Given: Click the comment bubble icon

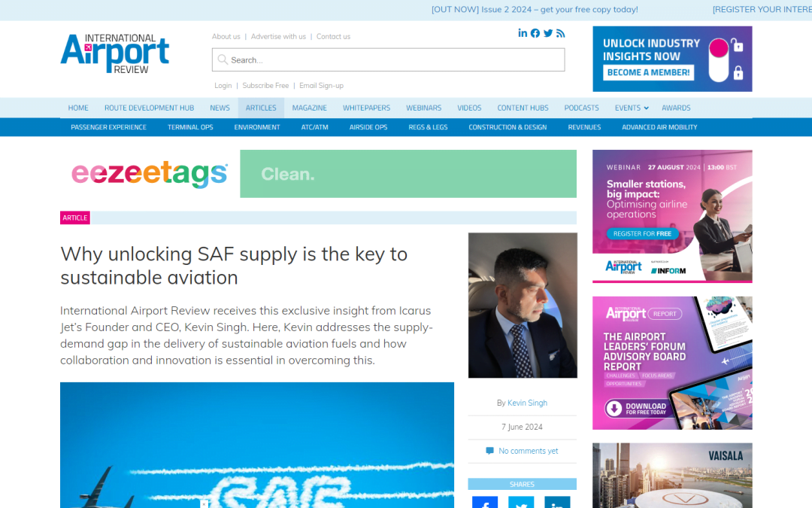Looking at the screenshot, I should pos(490,451).
